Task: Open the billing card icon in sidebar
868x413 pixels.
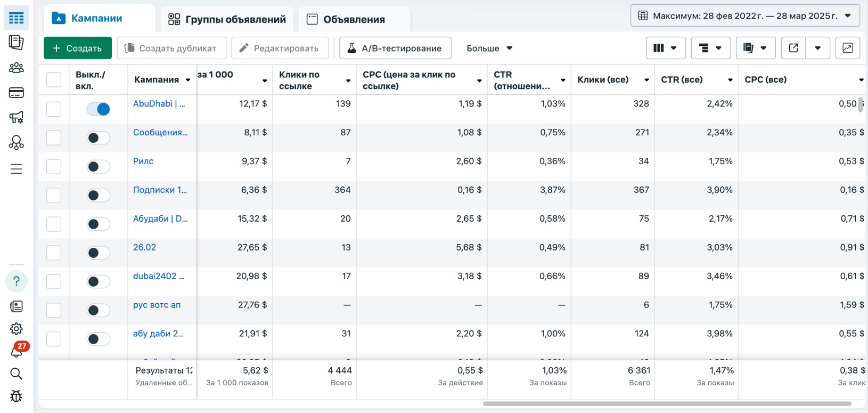Action: pyautogui.click(x=16, y=93)
